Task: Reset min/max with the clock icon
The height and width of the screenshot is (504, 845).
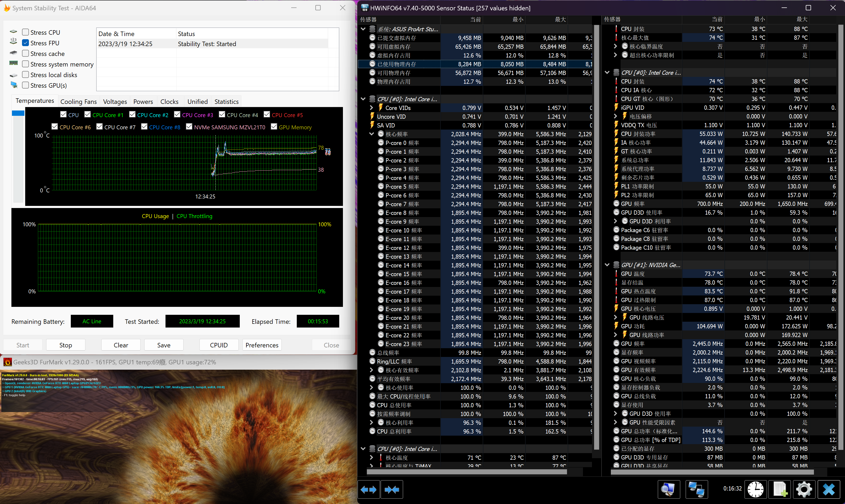Action: 755,489
